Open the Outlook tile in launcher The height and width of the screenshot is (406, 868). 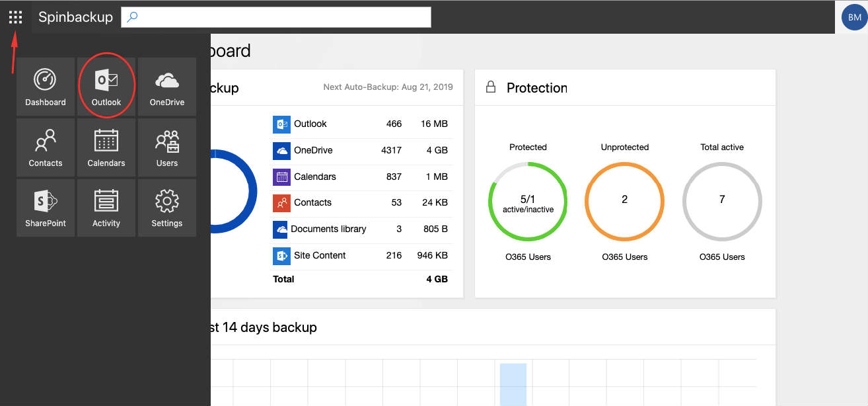(106, 87)
